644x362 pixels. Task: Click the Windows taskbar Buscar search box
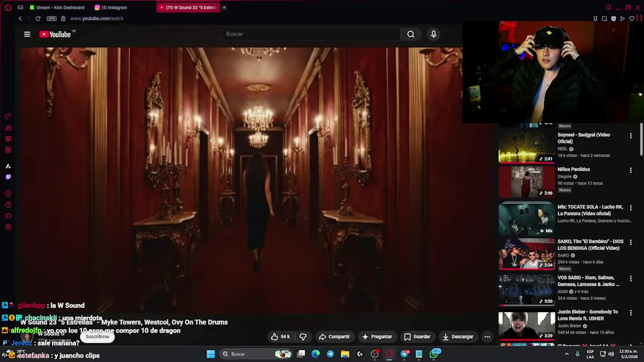tap(257, 354)
